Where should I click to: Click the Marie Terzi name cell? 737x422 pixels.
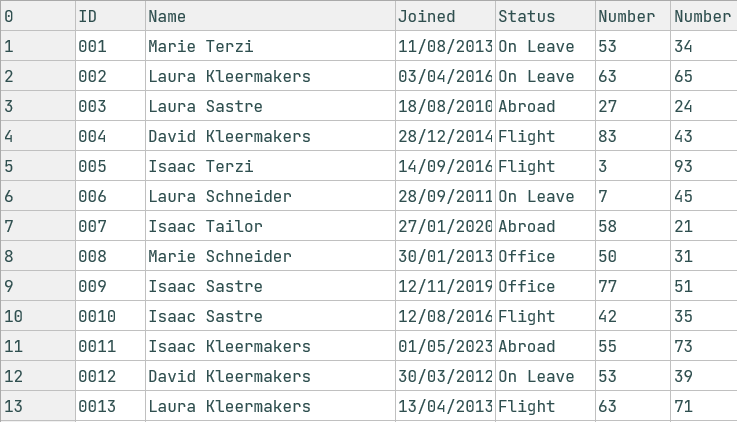[270, 46]
